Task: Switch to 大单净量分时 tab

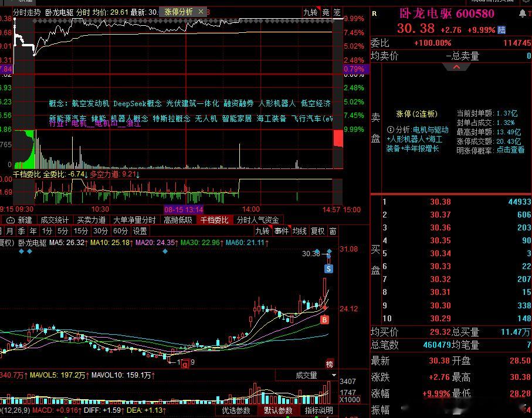Action: click(134, 220)
